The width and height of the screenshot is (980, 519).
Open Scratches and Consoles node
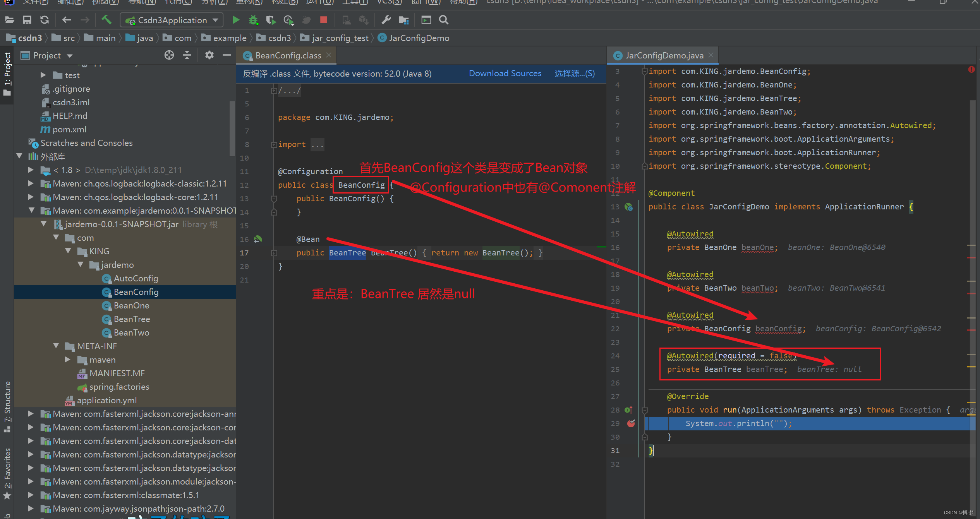click(x=86, y=143)
